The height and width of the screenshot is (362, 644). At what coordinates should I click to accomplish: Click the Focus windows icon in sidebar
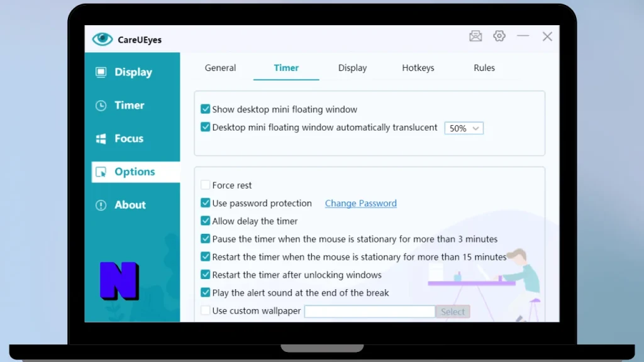coord(101,139)
